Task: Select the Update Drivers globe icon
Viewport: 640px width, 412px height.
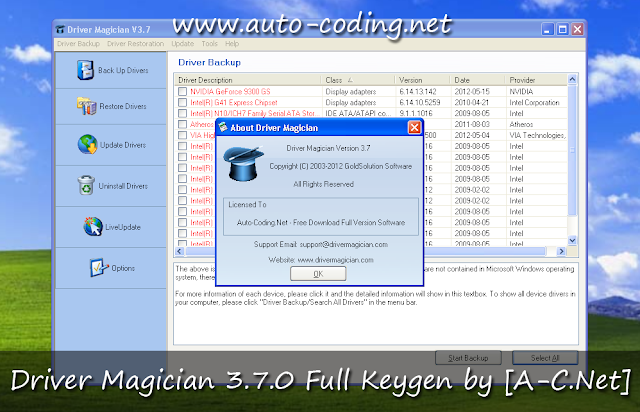Action: (87, 145)
